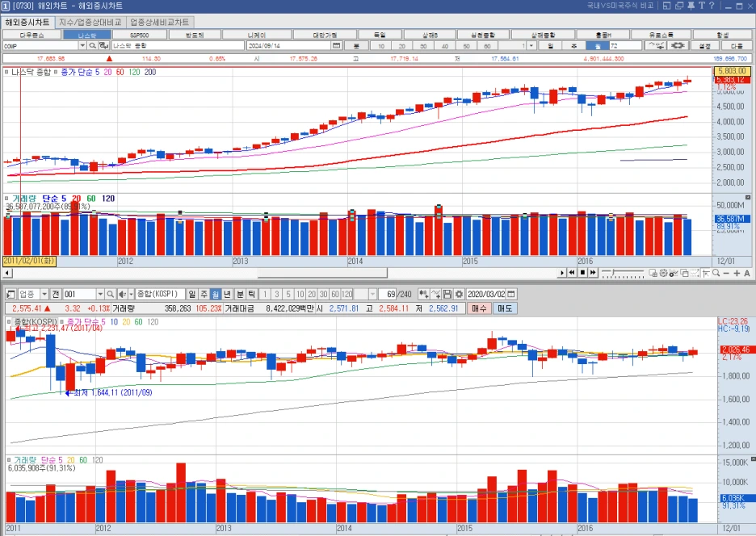The image size is (756, 536).
Task: Expand the COMP symbol dropdown arrow
Action: pyautogui.click(x=82, y=46)
